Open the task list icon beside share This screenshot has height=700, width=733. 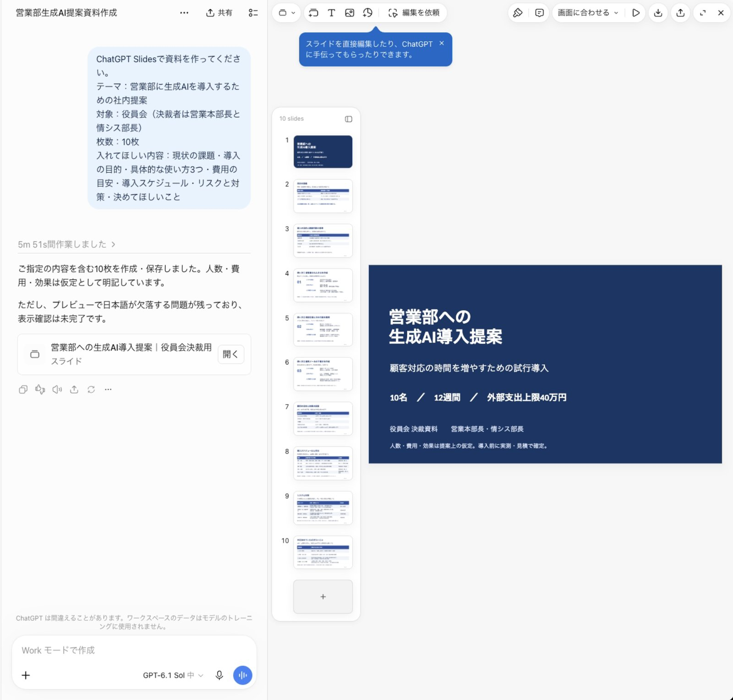click(x=253, y=13)
